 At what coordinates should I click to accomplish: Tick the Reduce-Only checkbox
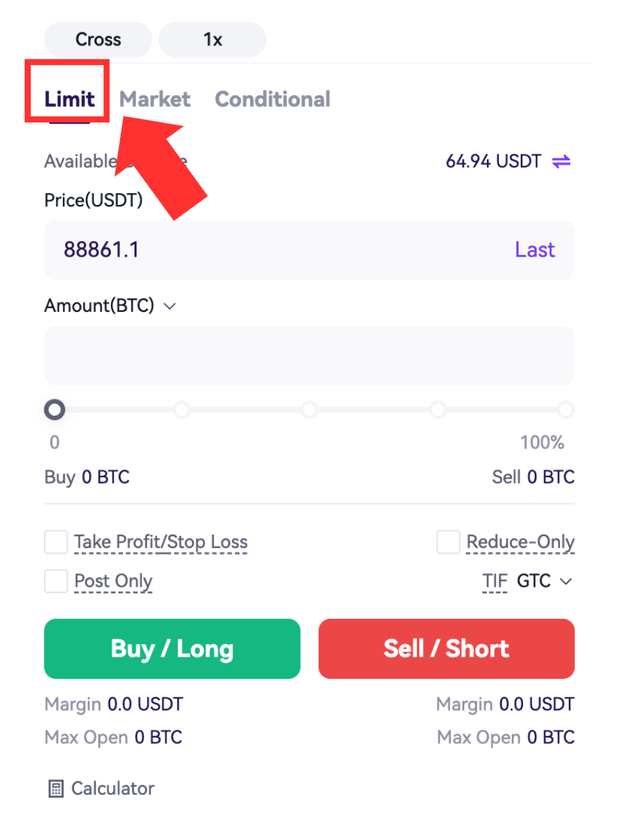448,542
